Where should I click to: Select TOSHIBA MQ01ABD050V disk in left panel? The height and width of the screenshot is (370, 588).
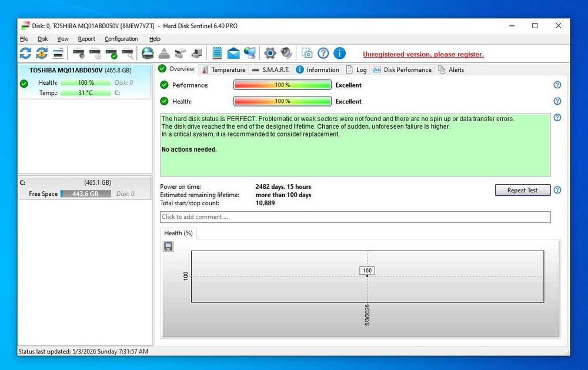[85, 81]
